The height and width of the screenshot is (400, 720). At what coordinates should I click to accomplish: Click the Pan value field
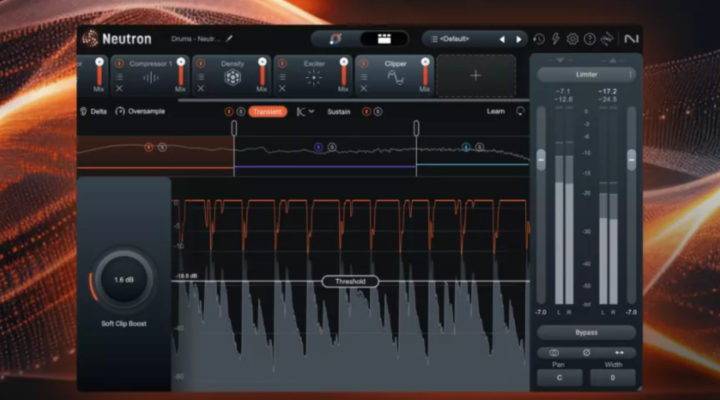click(x=559, y=377)
